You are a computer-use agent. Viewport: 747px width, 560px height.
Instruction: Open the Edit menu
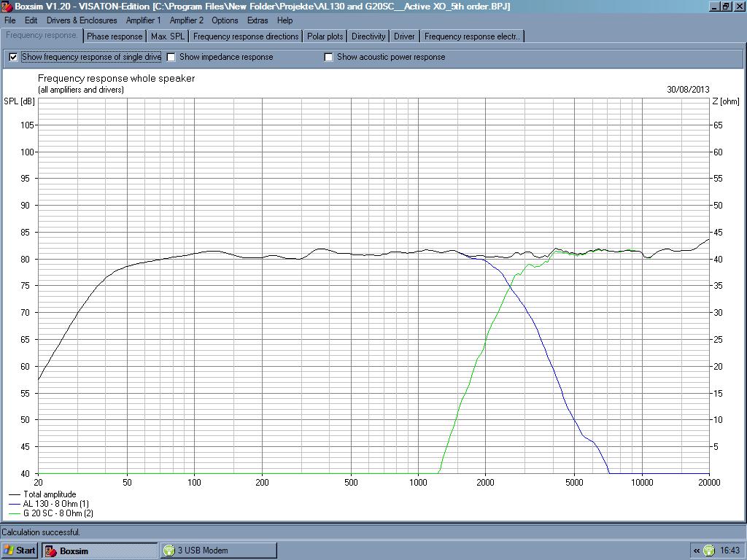coord(31,20)
